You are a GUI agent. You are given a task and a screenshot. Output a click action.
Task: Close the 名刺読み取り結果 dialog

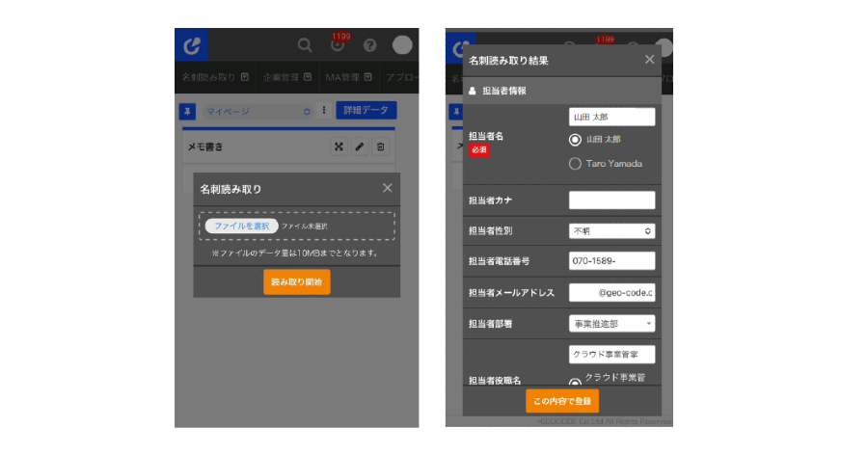649,60
